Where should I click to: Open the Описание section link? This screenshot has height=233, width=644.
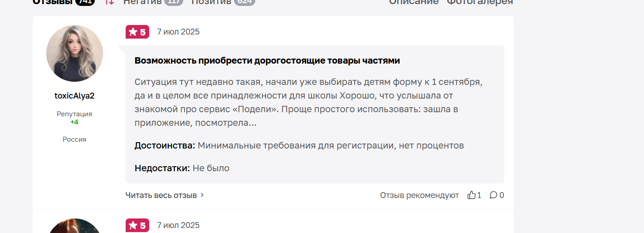point(414,2)
